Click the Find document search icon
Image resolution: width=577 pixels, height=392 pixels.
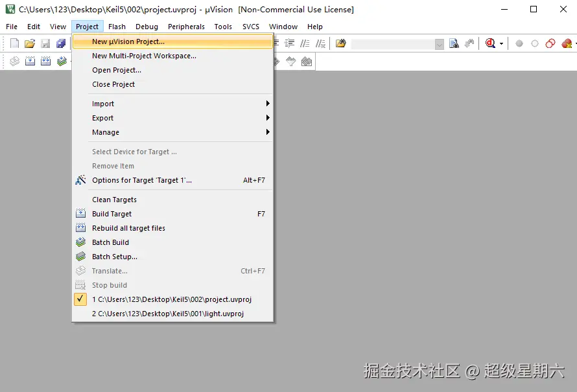pos(454,43)
